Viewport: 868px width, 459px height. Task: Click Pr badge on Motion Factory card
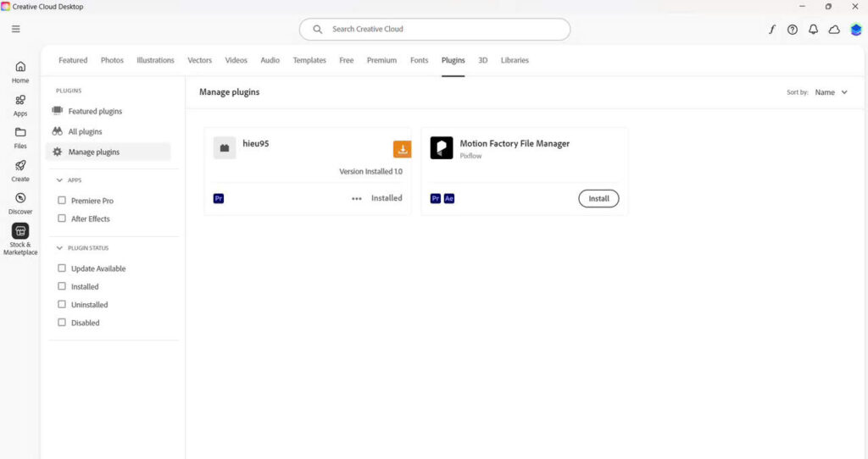[436, 198]
